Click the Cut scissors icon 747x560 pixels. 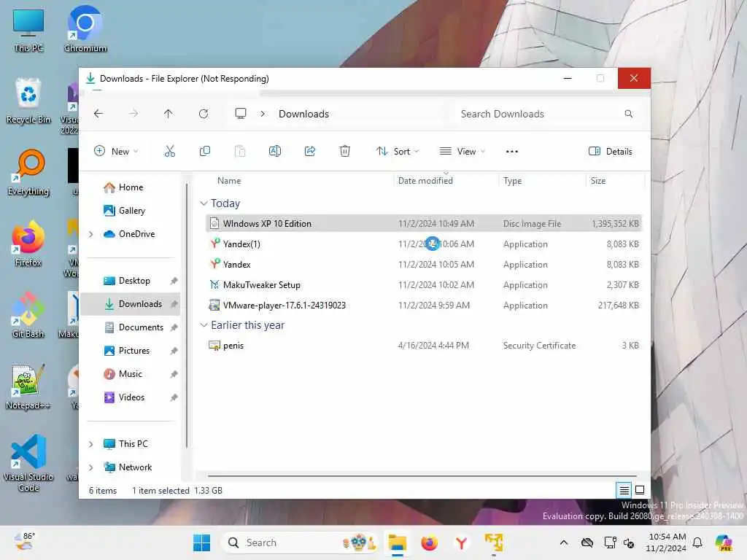(169, 152)
